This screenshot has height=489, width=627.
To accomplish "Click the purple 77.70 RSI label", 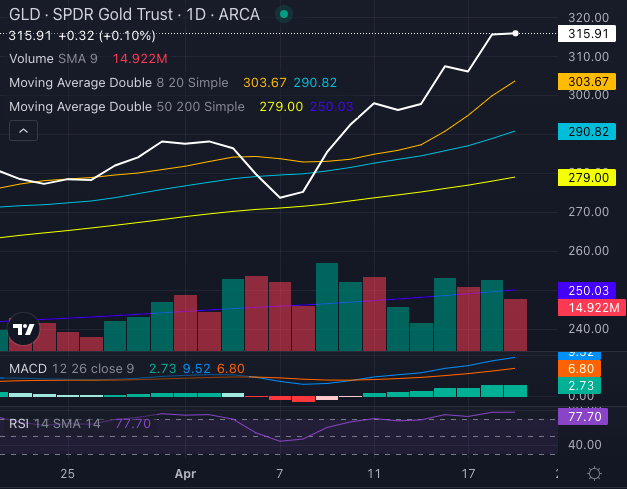I will pos(589,417).
